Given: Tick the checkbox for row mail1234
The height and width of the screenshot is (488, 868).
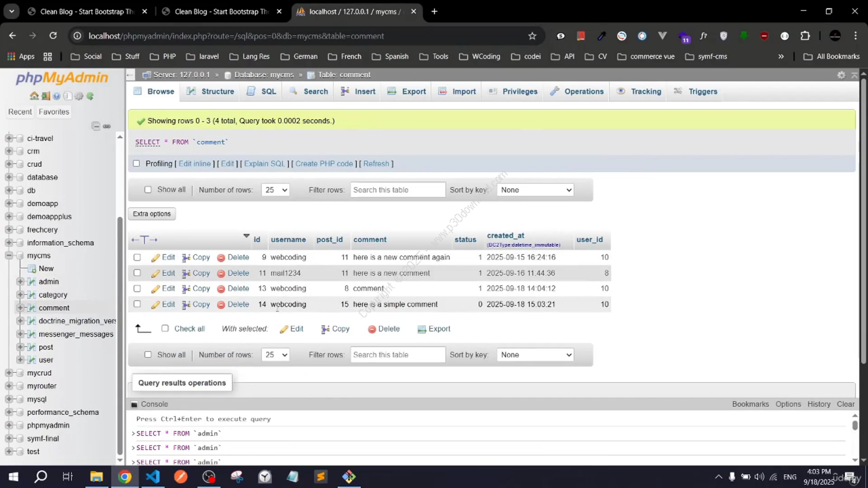Looking at the screenshot, I should (137, 273).
